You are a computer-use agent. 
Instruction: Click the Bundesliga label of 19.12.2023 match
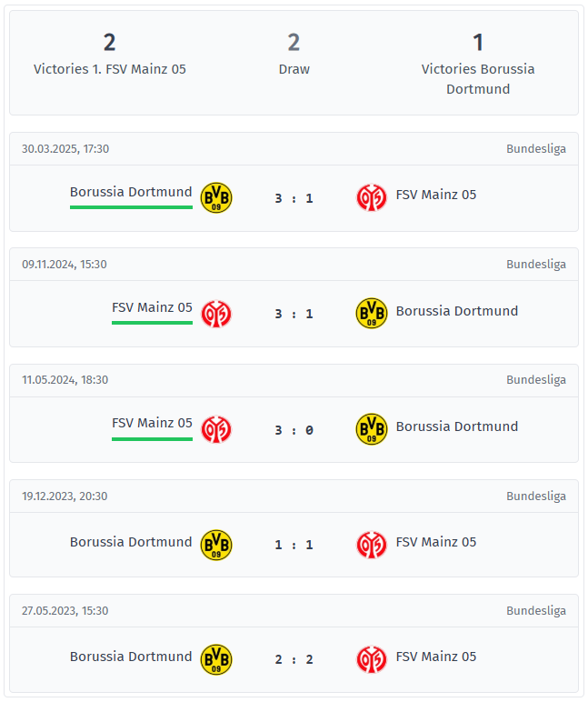pyautogui.click(x=536, y=496)
